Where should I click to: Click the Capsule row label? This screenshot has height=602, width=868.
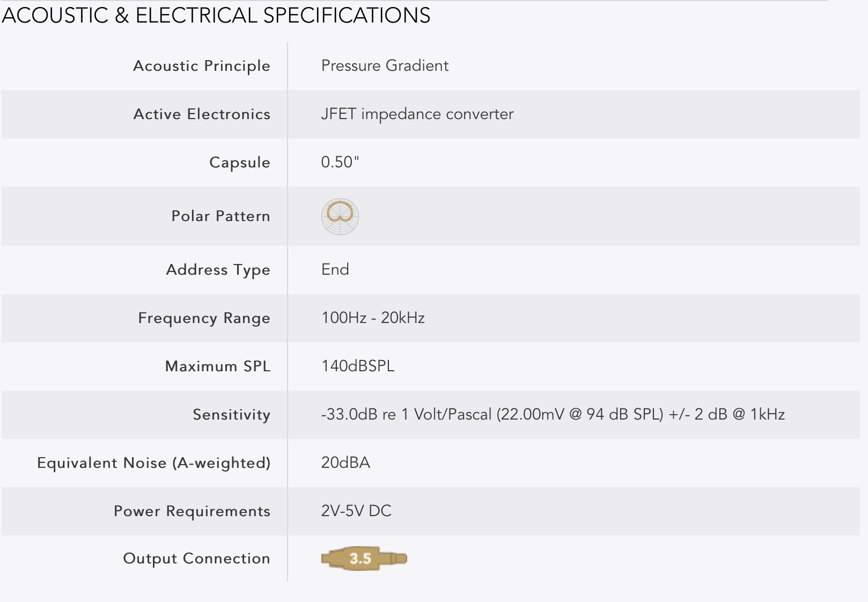tap(240, 163)
